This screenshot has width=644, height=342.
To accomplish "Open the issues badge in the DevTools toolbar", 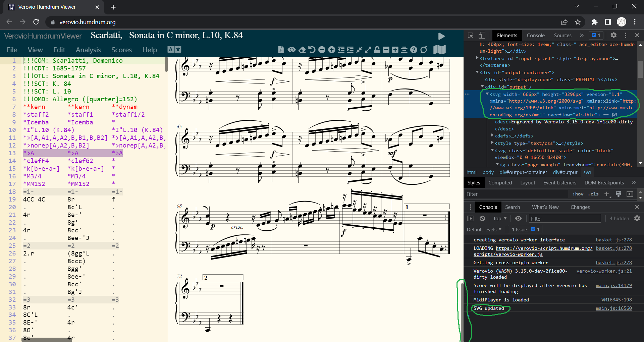I will tap(596, 35).
